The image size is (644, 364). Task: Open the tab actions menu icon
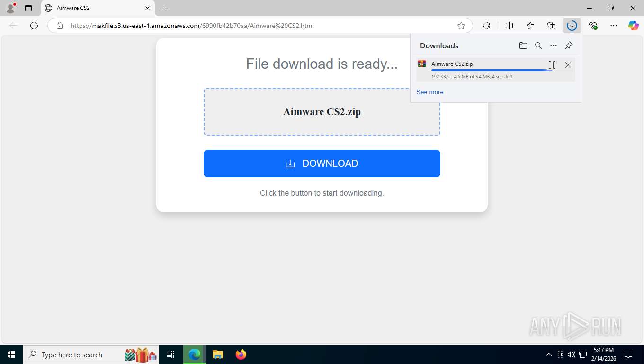tap(28, 8)
